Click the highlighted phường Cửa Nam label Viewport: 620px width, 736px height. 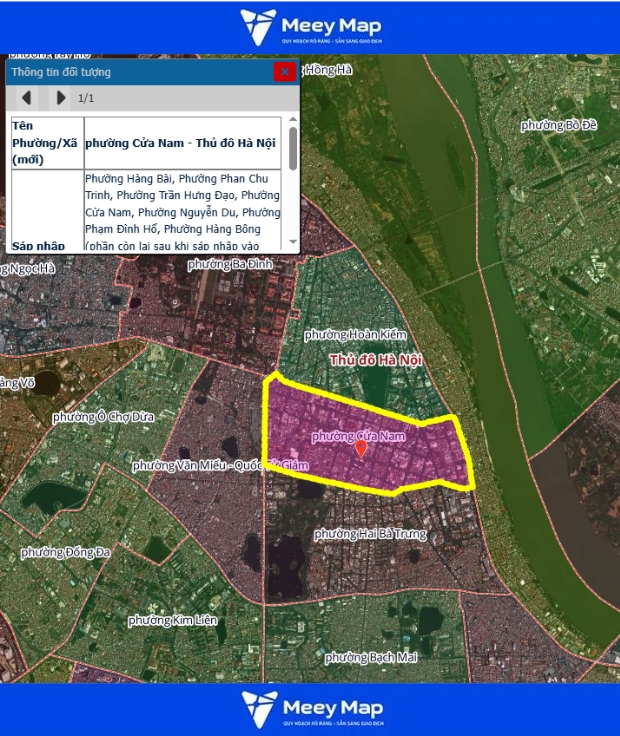tap(358, 436)
